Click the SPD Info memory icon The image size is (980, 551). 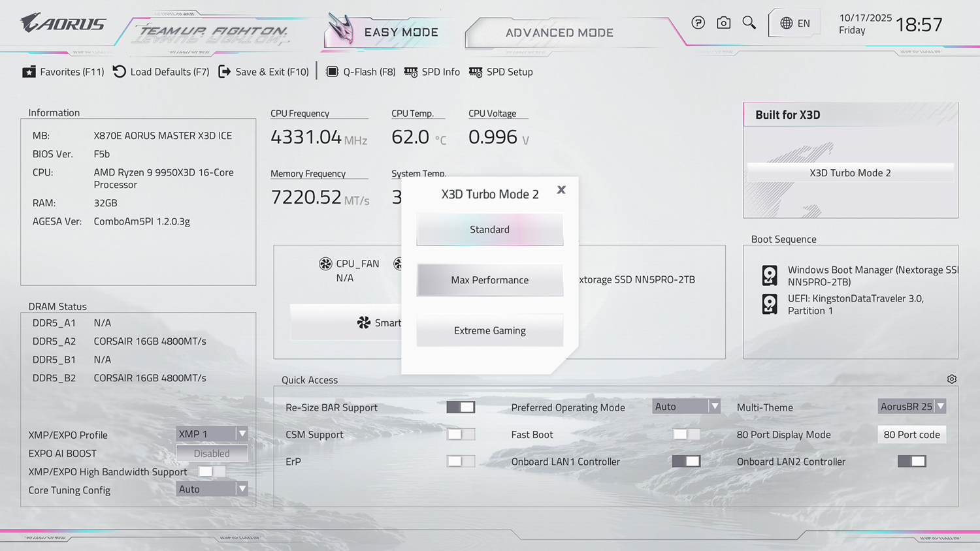point(410,72)
